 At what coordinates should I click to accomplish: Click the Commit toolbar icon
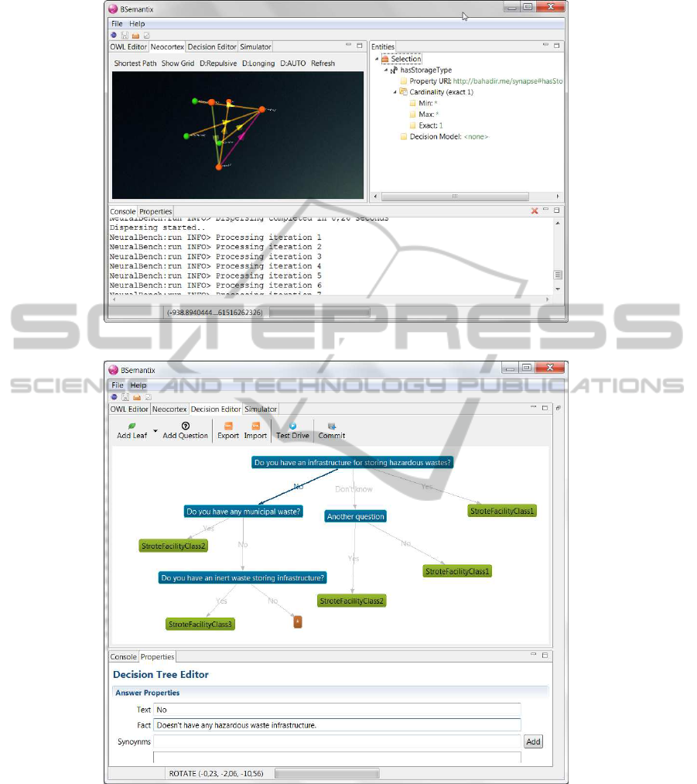click(332, 426)
